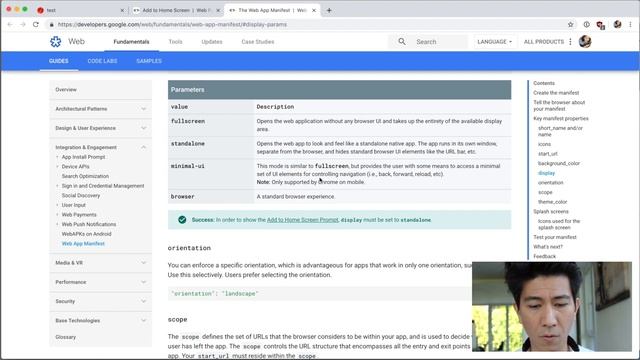Jump to theme_color in contents
This screenshot has height=360, width=640.
pyautogui.click(x=553, y=202)
